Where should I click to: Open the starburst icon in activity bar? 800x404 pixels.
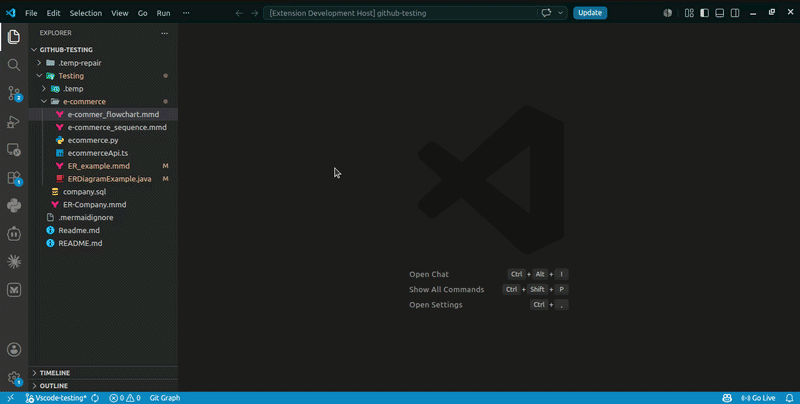pyautogui.click(x=14, y=262)
